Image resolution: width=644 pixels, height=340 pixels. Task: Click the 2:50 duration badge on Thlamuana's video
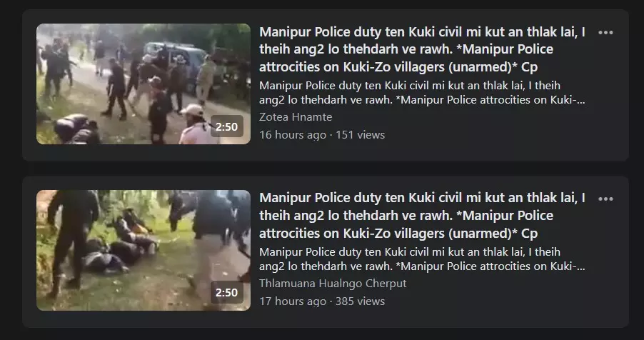(227, 292)
